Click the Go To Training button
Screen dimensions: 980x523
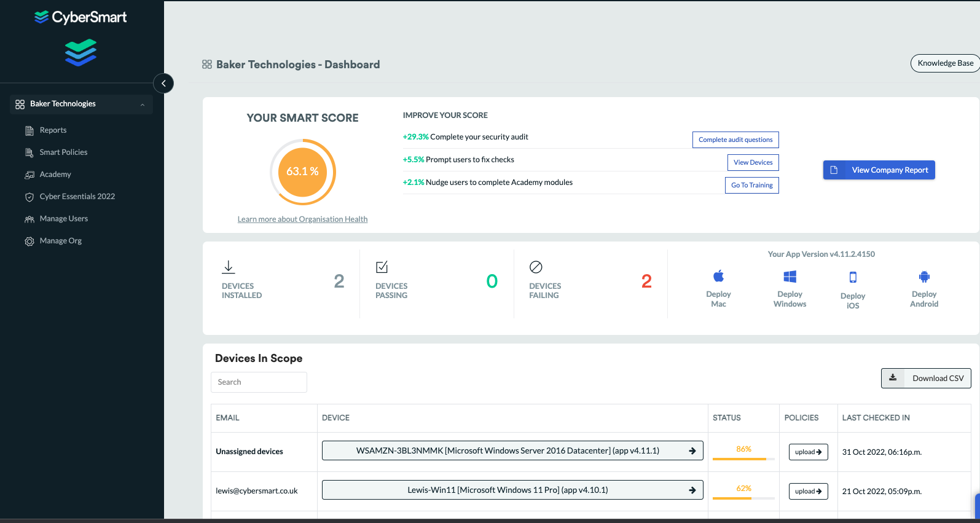click(751, 185)
